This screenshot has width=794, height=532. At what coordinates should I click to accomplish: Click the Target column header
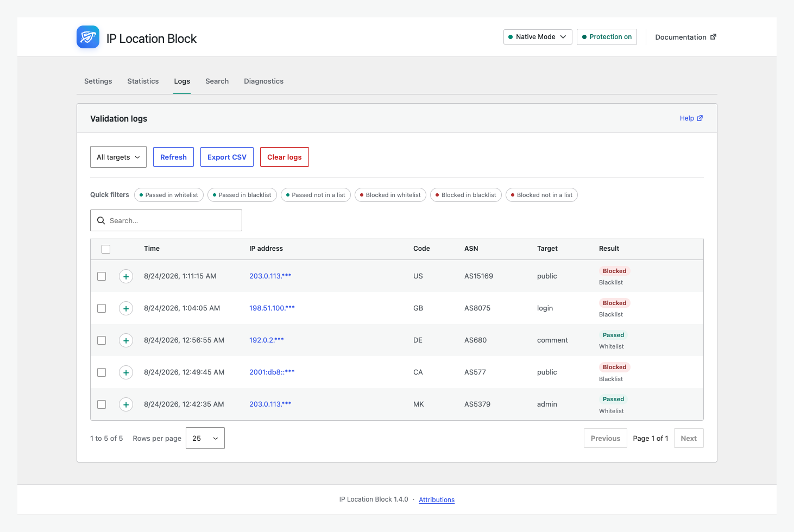pyautogui.click(x=547, y=249)
